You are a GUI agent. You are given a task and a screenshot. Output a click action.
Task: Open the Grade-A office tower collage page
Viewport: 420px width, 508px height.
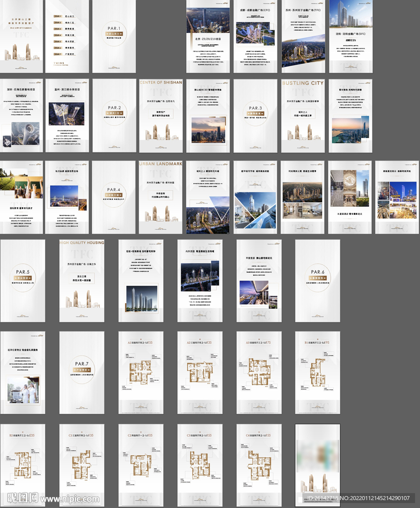point(255,197)
